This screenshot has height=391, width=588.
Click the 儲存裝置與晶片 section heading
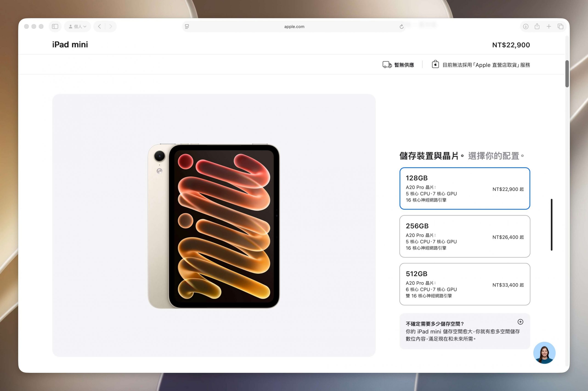click(432, 156)
